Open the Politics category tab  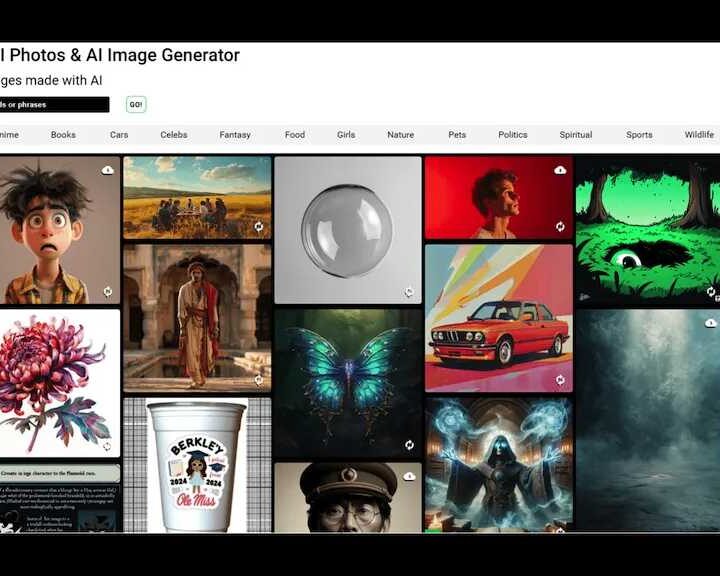pyautogui.click(x=512, y=135)
